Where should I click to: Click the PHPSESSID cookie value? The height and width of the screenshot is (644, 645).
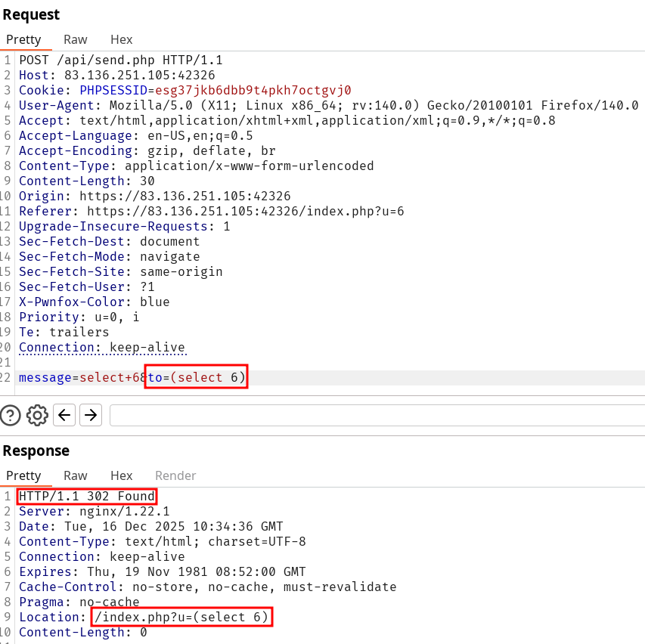pyautogui.click(x=253, y=90)
